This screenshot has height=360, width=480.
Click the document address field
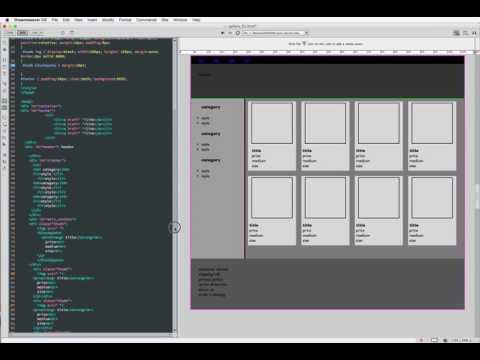click(x=273, y=33)
